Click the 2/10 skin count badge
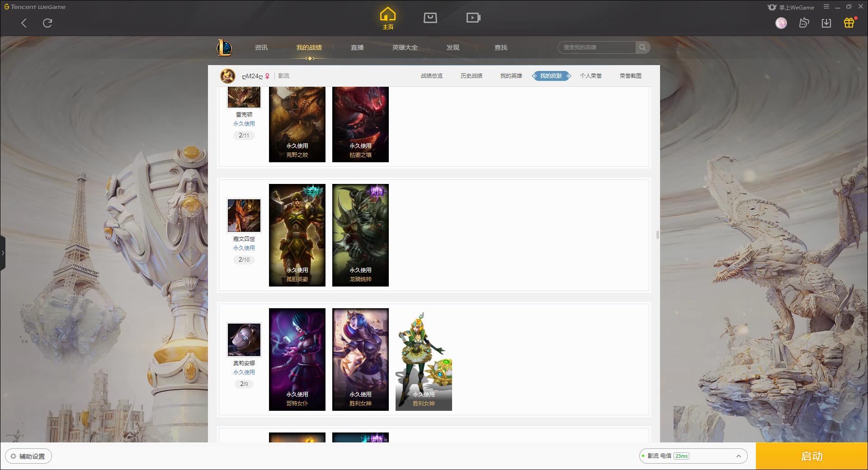The image size is (868, 470). point(244,259)
